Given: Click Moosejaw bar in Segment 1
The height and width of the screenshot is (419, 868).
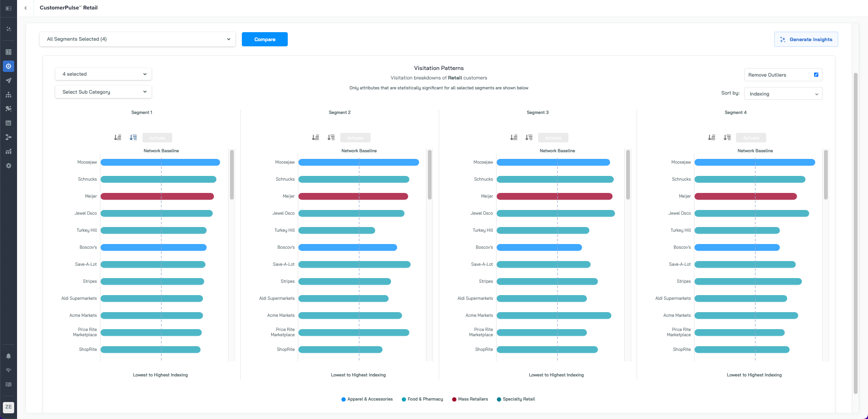Looking at the screenshot, I should pos(160,162).
